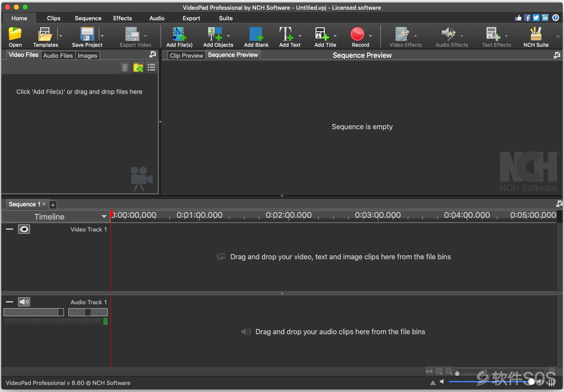
Task: Click the zoom-to-selection magnifier icon
Action: pos(439,371)
